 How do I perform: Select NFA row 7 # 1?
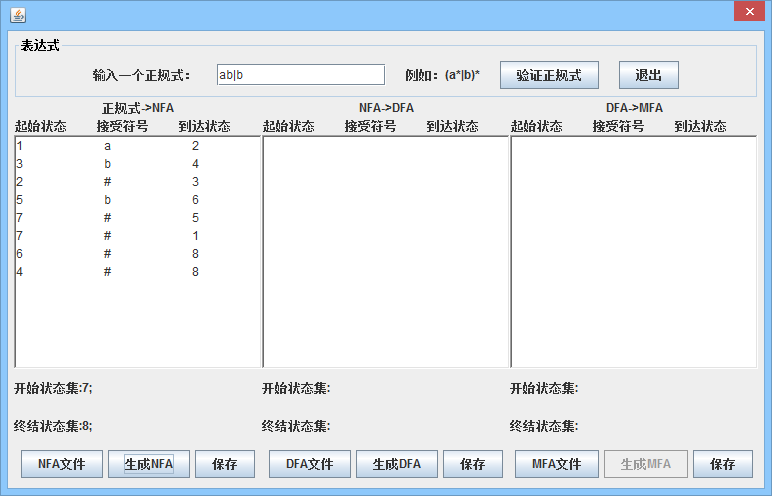click(137, 236)
